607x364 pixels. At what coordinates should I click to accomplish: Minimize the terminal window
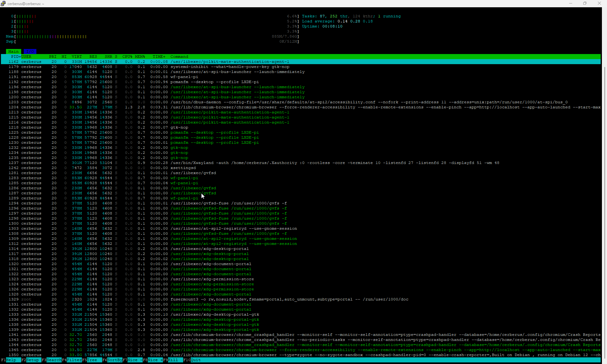(x=571, y=3)
